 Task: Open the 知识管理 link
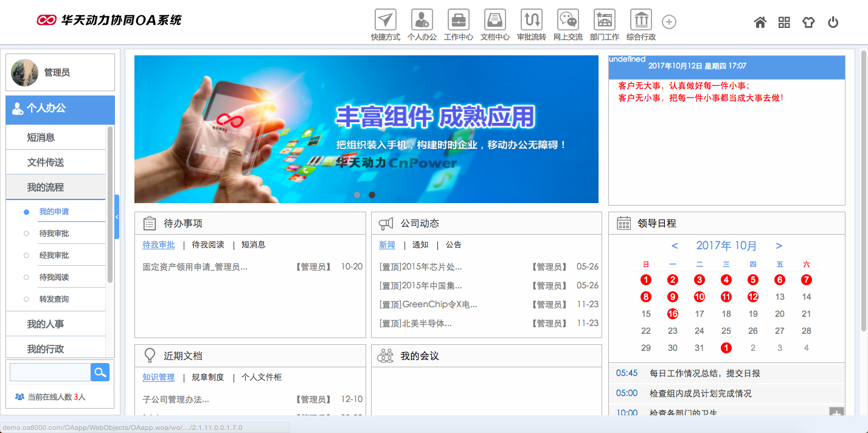pos(159,377)
